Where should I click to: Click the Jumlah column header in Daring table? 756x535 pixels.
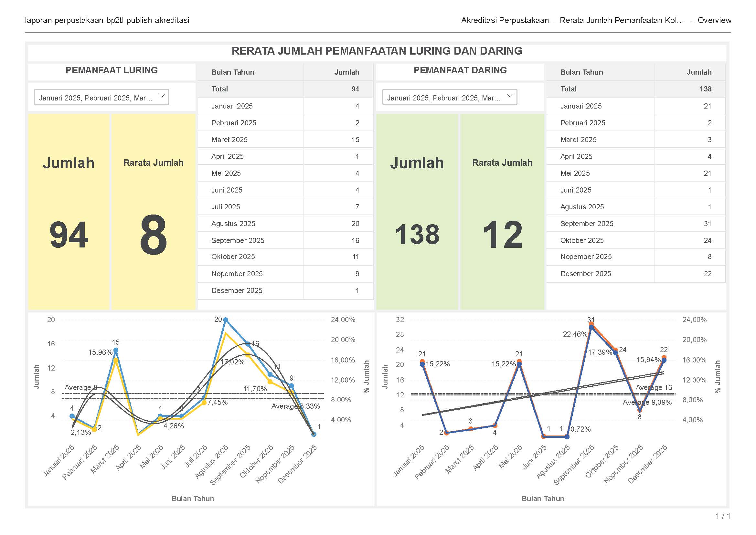(699, 72)
